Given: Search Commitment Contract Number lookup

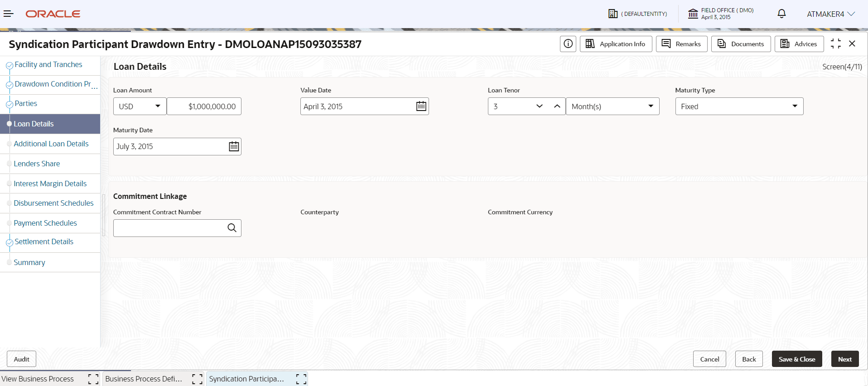Looking at the screenshot, I should pyautogui.click(x=232, y=228).
